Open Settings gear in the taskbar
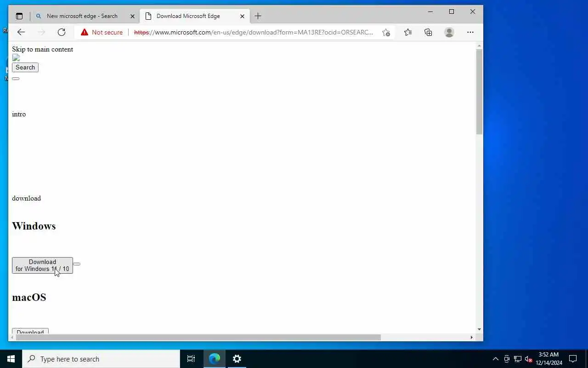Viewport: 588px width, 368px height. (x=237, y=359)
